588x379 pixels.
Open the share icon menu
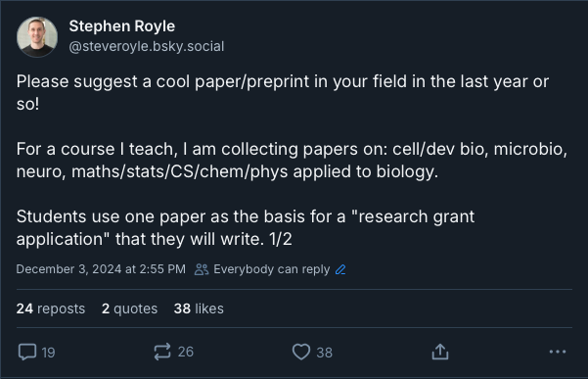[440, 352]
